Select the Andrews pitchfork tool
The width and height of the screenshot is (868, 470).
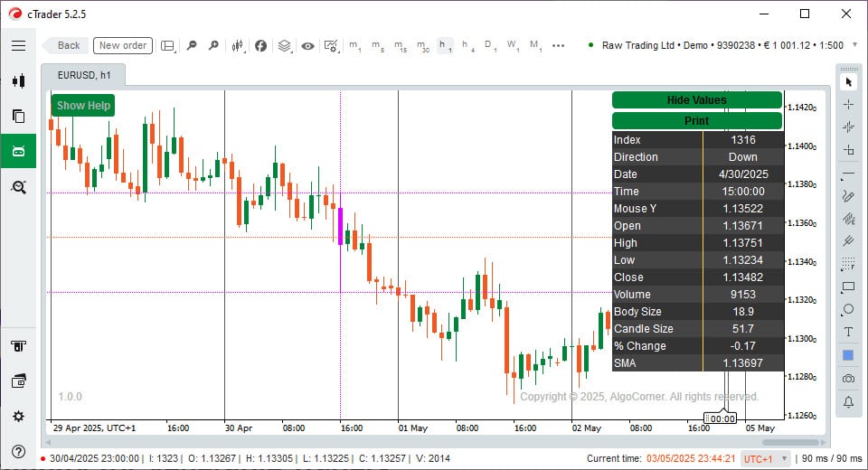[848, 240]
